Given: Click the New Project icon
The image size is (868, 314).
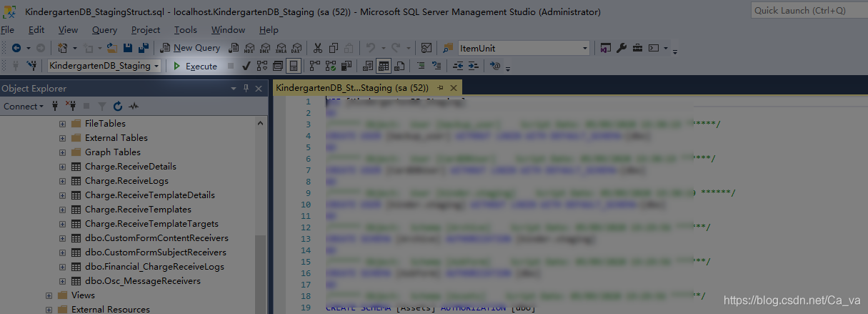Looking at the screenshot, I should (63, 48).
